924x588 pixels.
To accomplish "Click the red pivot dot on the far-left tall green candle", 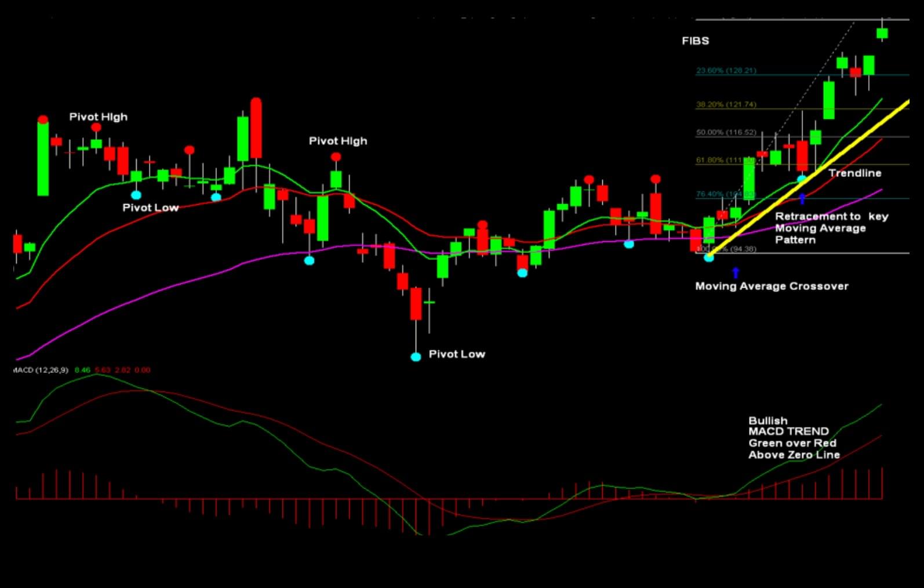I will pyautogui.click(x=43, y=120).
